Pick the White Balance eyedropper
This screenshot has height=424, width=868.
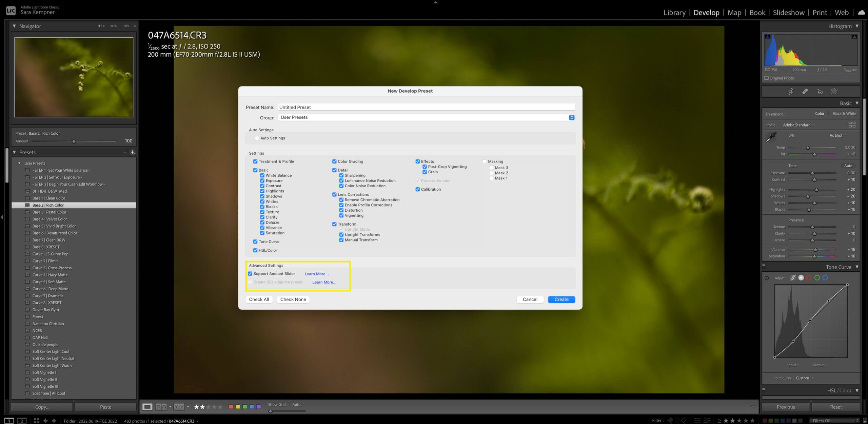click(771, 137)
